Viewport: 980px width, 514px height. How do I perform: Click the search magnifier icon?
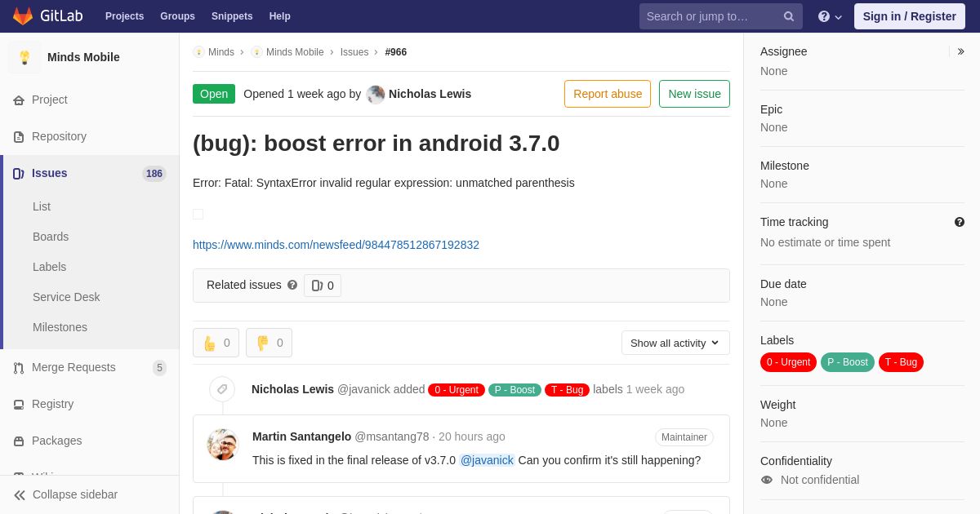(789, 16)
